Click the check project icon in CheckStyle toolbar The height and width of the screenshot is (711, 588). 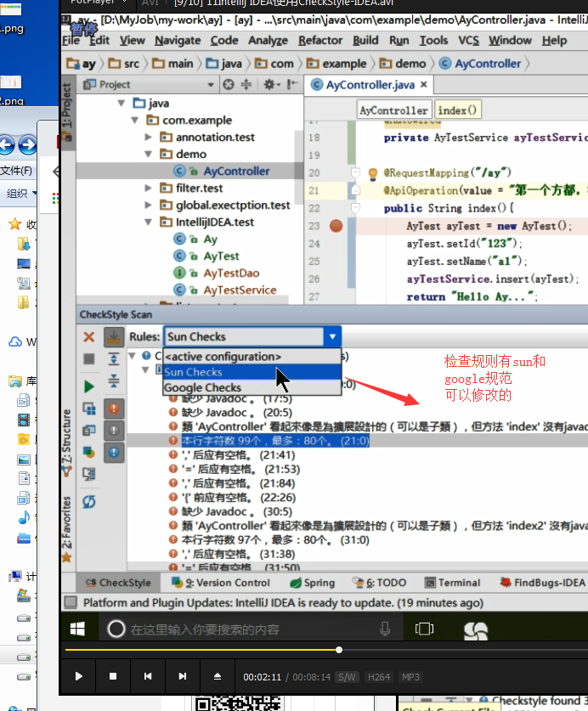89,430
